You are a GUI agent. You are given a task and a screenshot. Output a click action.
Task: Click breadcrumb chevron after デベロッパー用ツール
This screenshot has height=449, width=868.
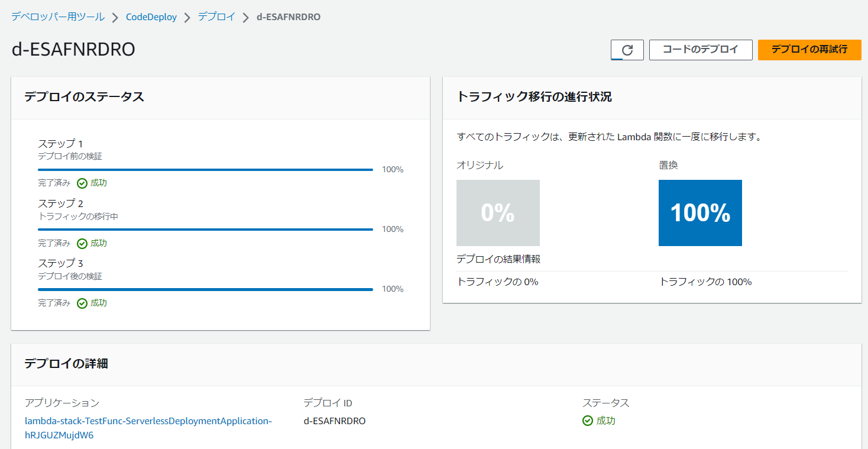coord(115,18)
